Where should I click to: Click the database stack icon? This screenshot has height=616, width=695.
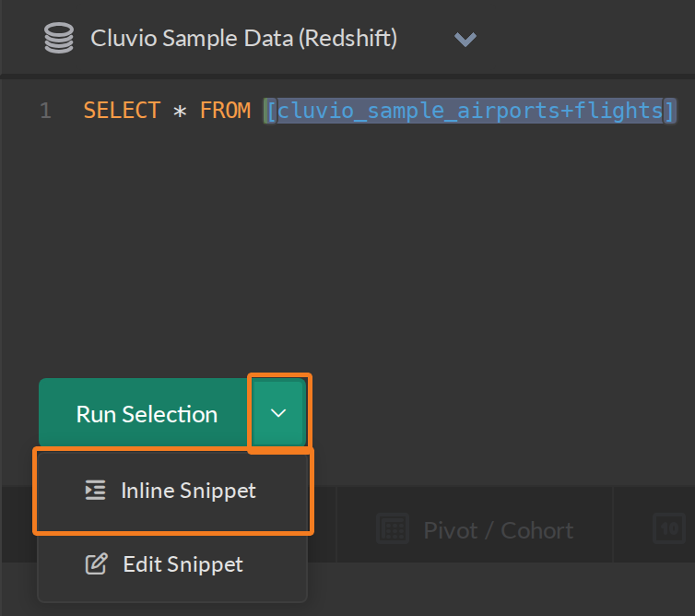59,38
